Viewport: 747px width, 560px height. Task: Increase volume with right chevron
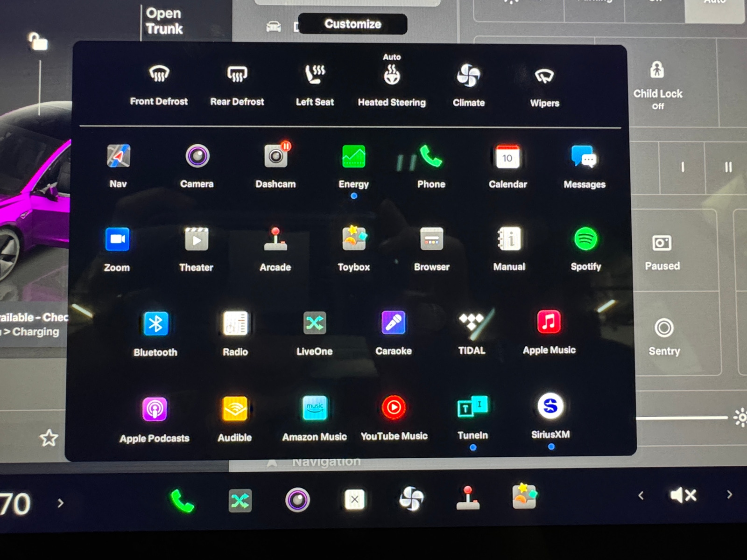point(729,494)
